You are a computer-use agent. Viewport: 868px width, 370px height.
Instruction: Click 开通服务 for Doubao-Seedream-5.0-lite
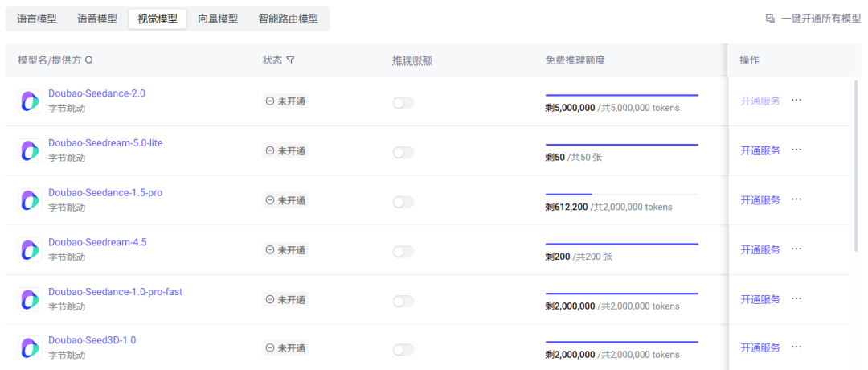760,150
